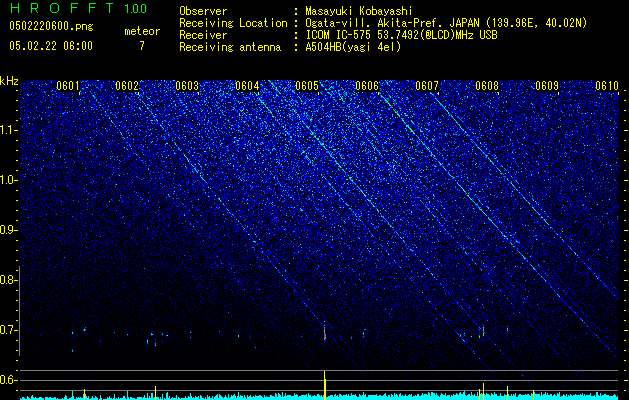Image resolution: width=629 pixels, height=400 pixels.
Task: Click the Receiving antenna label
Action: tap(230, 47)
